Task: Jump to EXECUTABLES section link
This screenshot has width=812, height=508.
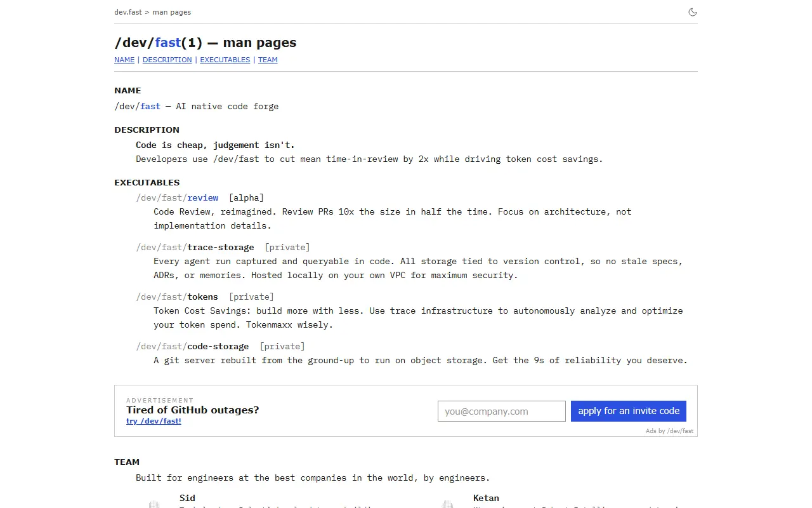Action: pyautogui.click(x=225, y=60)
